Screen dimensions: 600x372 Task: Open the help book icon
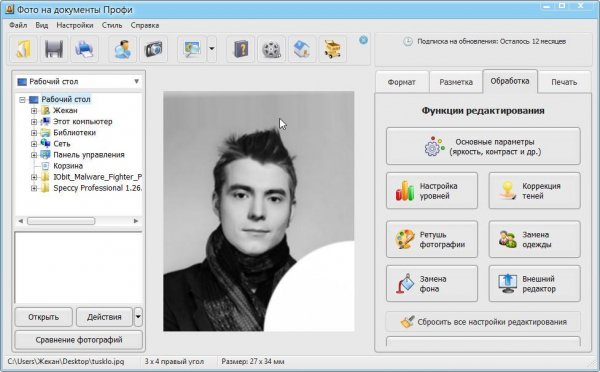pyautogui.click(x=241, y=49)
